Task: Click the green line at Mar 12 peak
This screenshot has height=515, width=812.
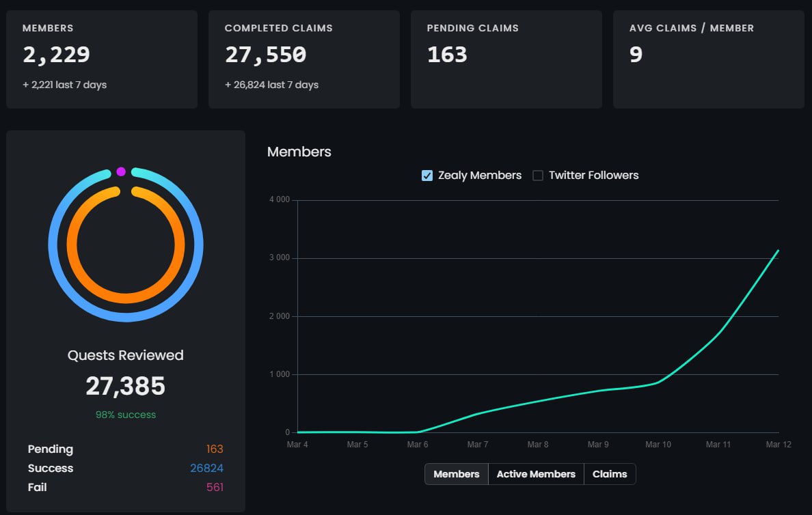Action: (x=778, y=251)
